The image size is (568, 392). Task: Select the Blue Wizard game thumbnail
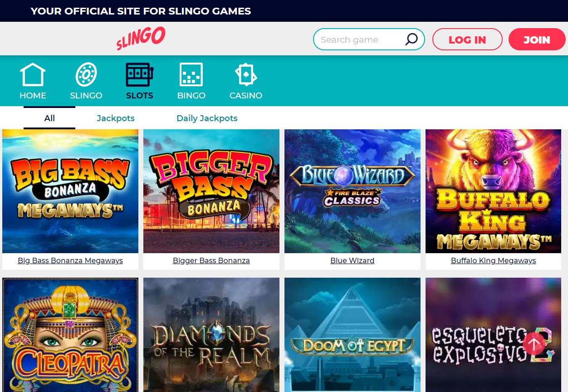(x=353, y=191)
